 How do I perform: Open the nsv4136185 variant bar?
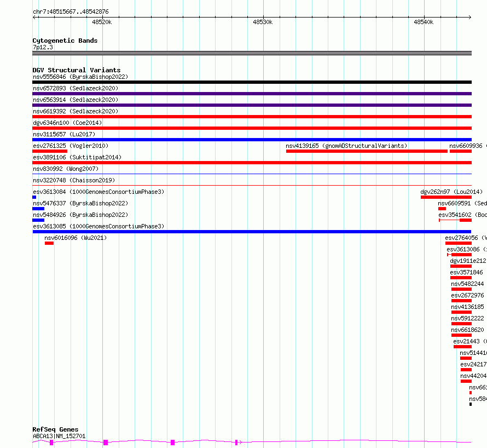tap(461, 312)
